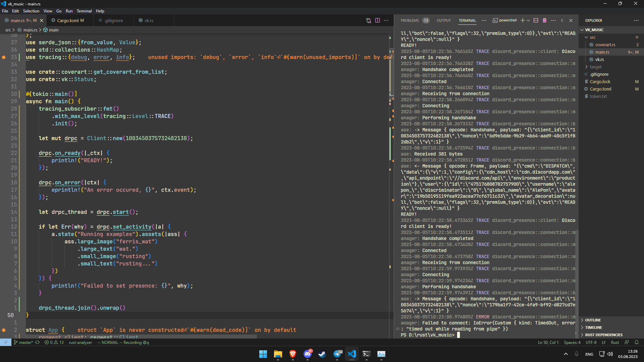This screenshot has width=644, height=362.
Task: Open the launch profile dropdown next to the plus
Action: (528, 20)
